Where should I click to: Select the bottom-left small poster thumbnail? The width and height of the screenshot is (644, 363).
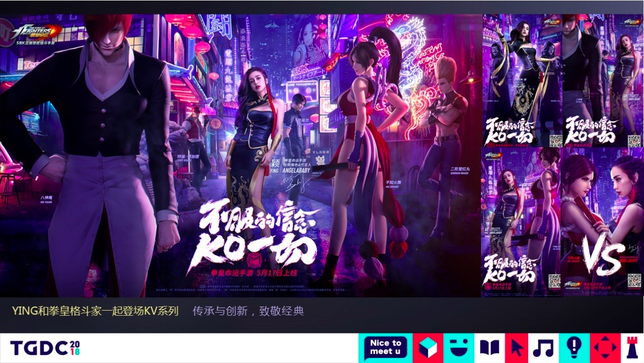521,222
